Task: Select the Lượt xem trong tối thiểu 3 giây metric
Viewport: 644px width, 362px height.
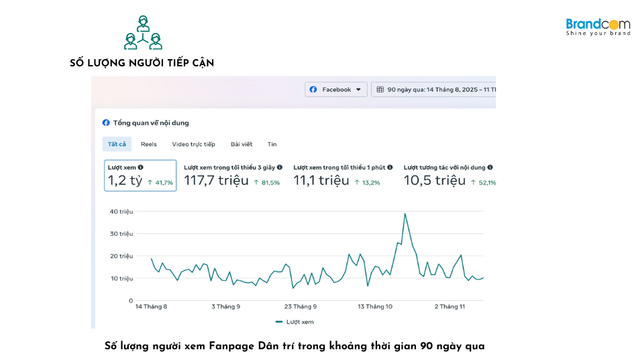Action: tap(233, 176)
